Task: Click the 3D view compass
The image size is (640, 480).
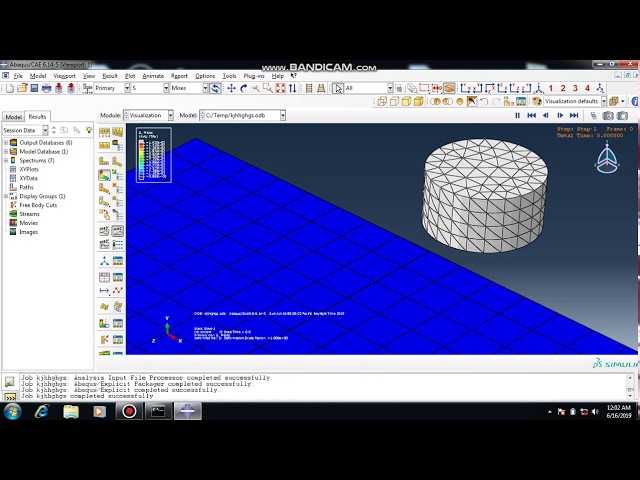Action: point(607,157)
